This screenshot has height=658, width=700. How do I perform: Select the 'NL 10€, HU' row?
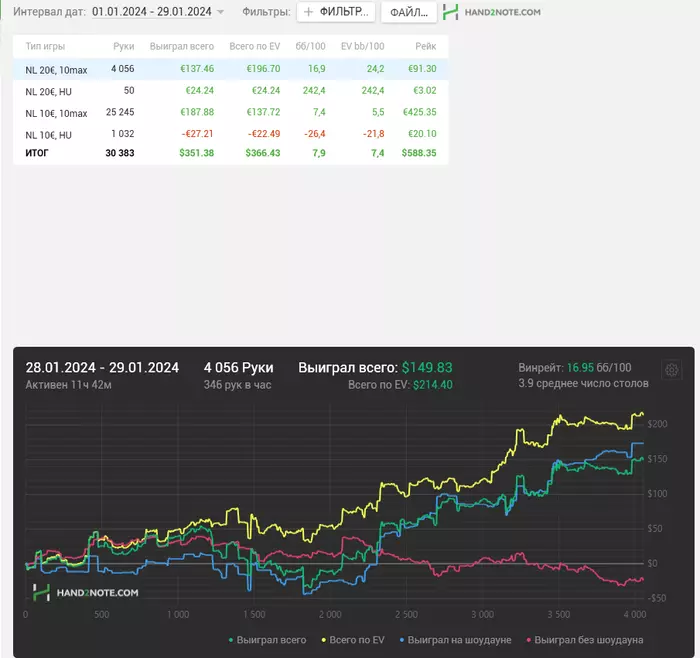(49, 134)
